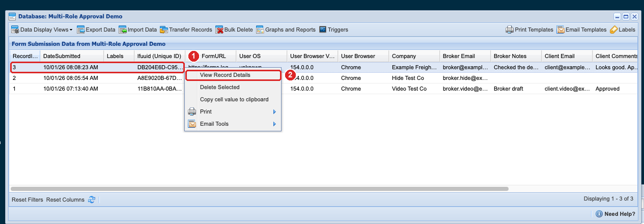Open the Print submenu in context menu
Image resolution: width=644 pixels, height=224 pixels.
(x=233, y=111)
